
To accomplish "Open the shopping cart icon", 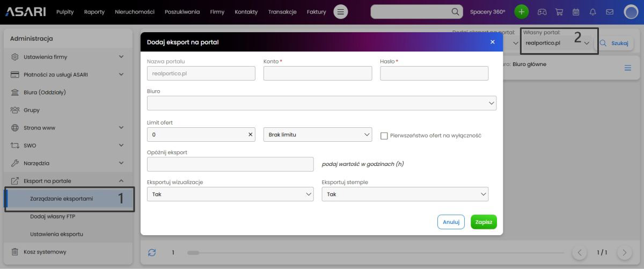I will (559, 12).
